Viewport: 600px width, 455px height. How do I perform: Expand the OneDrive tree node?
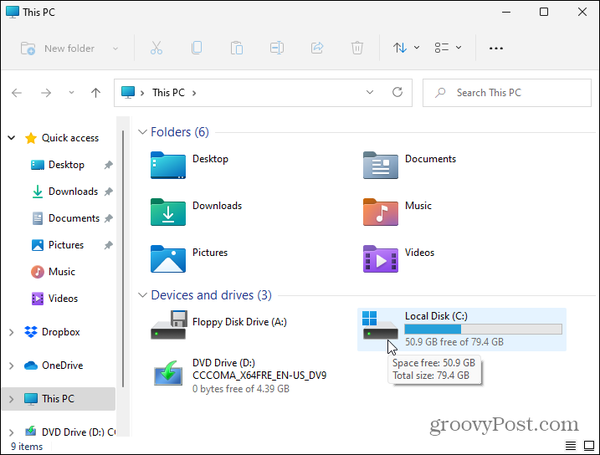pyautogui.click(x=11, y=366)
